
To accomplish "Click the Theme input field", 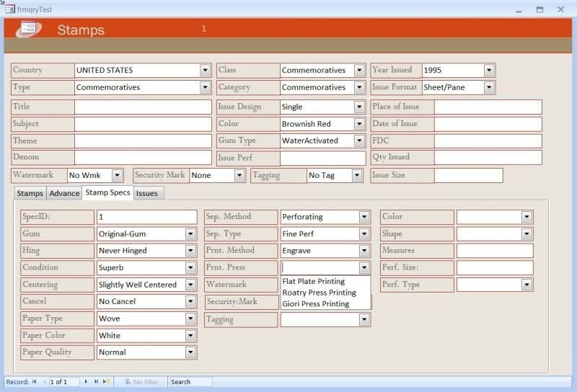I will 143,141.
